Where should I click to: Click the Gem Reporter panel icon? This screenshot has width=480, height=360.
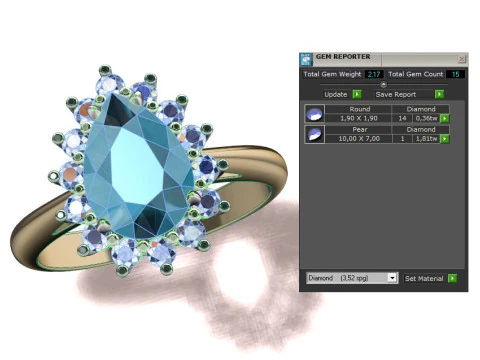point(306,59)
